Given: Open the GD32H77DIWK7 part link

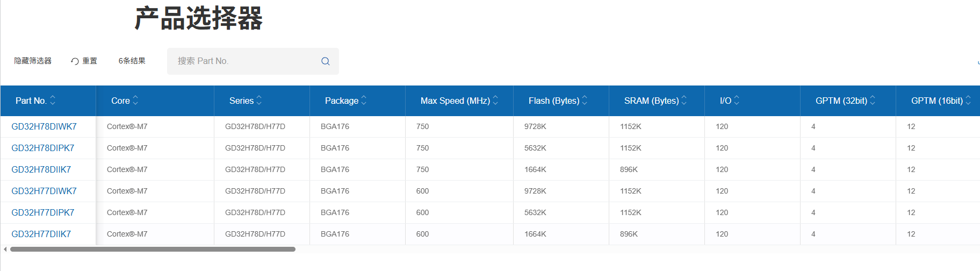Looking at the screenshot, I should 44,191.
